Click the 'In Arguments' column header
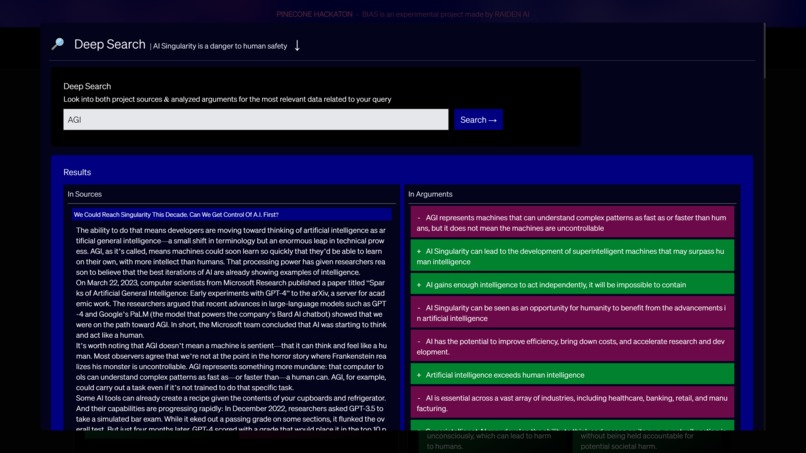 [x=430, y=194]
